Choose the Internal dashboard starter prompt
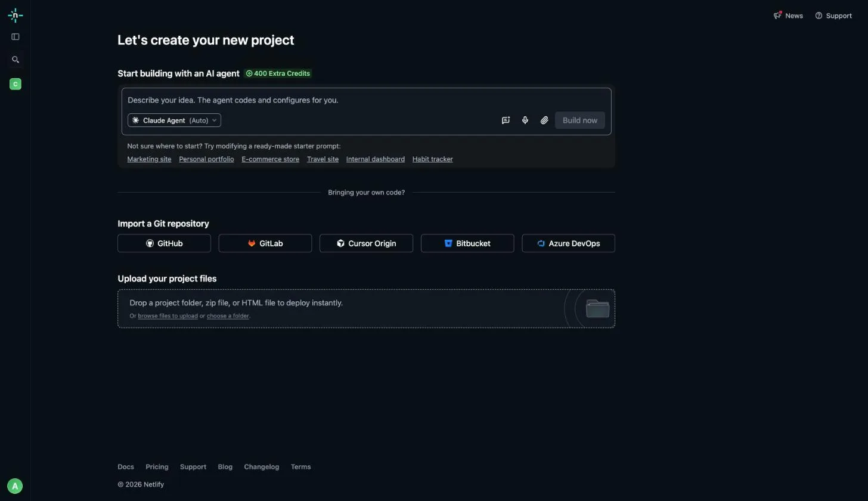 coord(376,159)
